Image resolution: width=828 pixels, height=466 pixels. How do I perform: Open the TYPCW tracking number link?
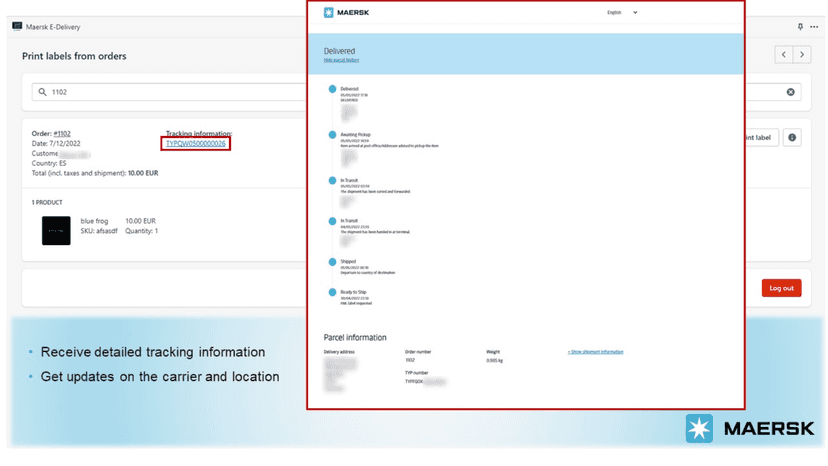coord(196,143)
